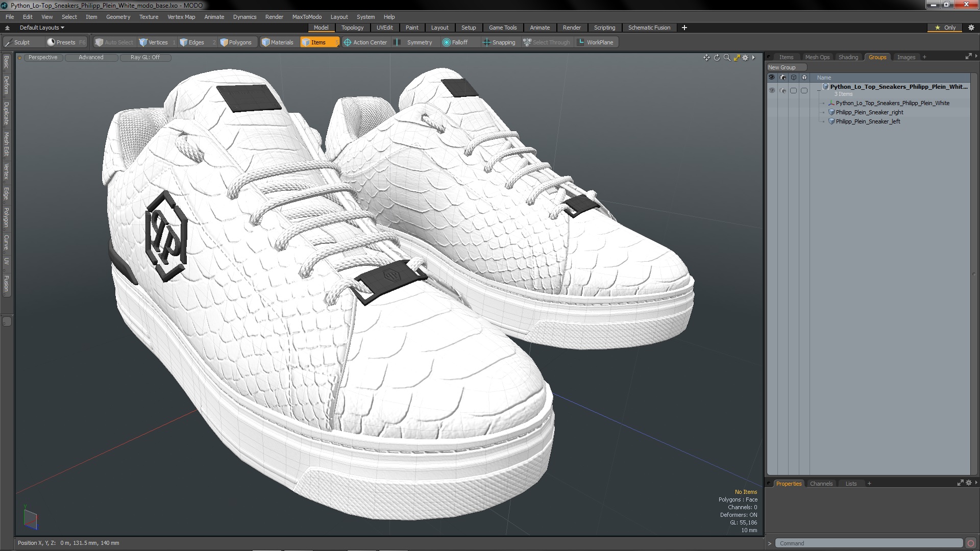980x551 pixels.
Task: Switch to Polygons selection mode
Action: pyautogui.click(x=236, y=42)
